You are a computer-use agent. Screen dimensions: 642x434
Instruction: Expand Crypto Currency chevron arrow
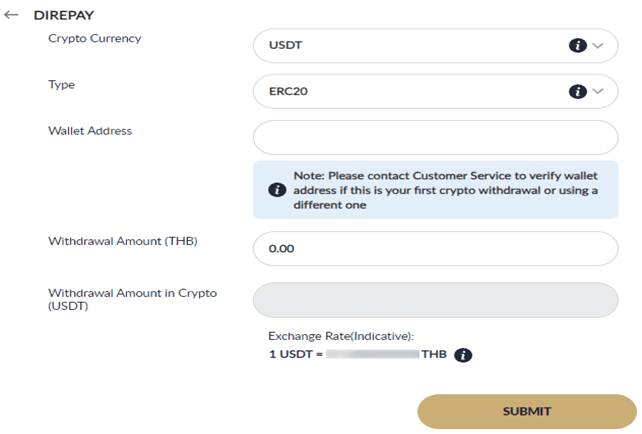tap(599, 46)
